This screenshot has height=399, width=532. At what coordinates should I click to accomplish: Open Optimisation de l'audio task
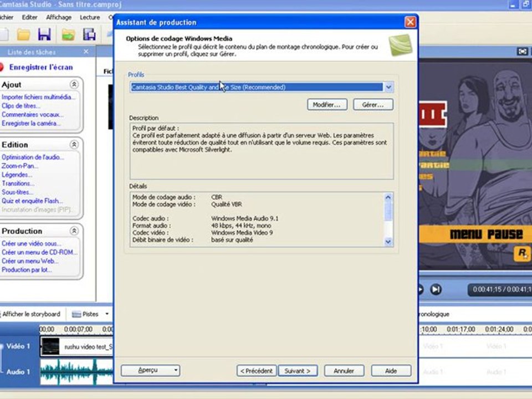point(33,157)
